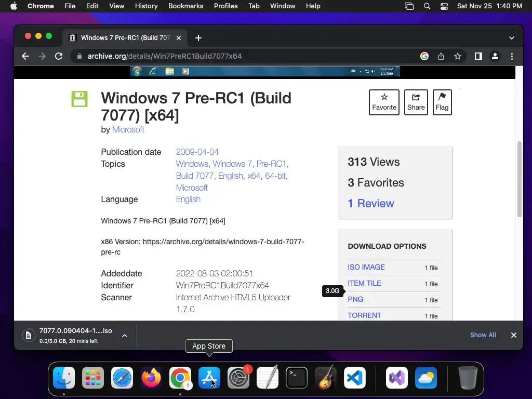Screen dimensions: 532x399
Task: Open the 2009-04-04 publication date link
Action: click(x=197, y=152)
